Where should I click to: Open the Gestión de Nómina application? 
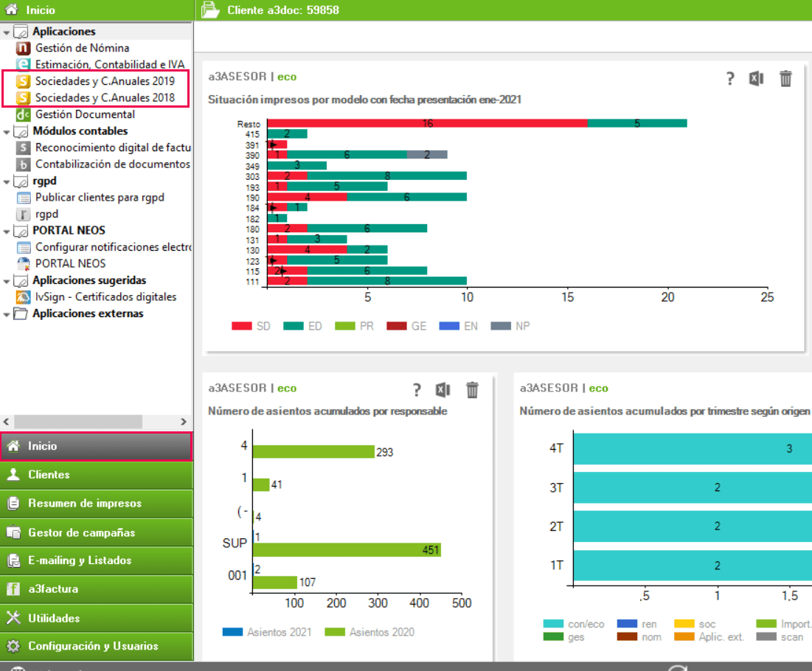tap(82, 48)
